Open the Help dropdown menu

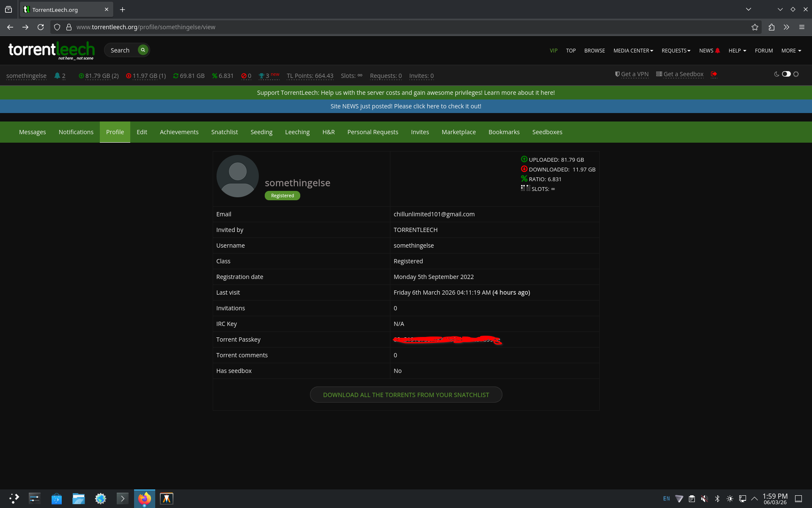737,50
